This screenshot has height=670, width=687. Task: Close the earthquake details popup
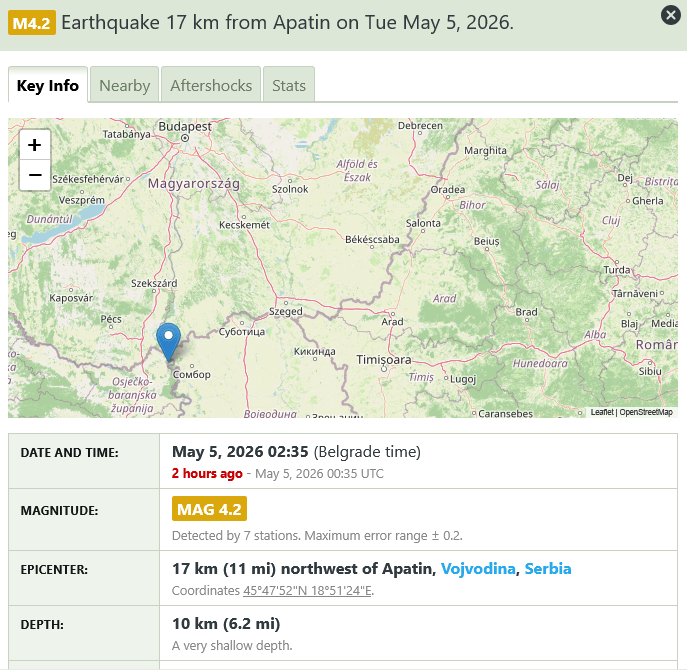[670, 15]
